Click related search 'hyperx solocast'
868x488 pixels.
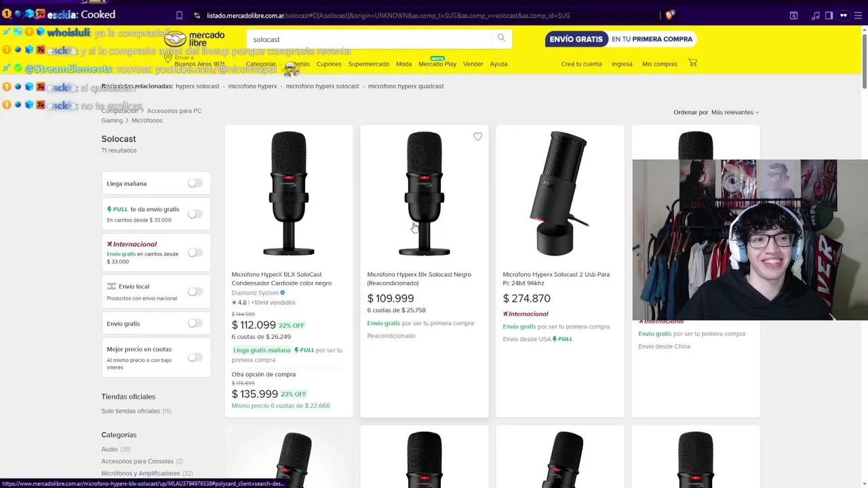coord(197,86)
